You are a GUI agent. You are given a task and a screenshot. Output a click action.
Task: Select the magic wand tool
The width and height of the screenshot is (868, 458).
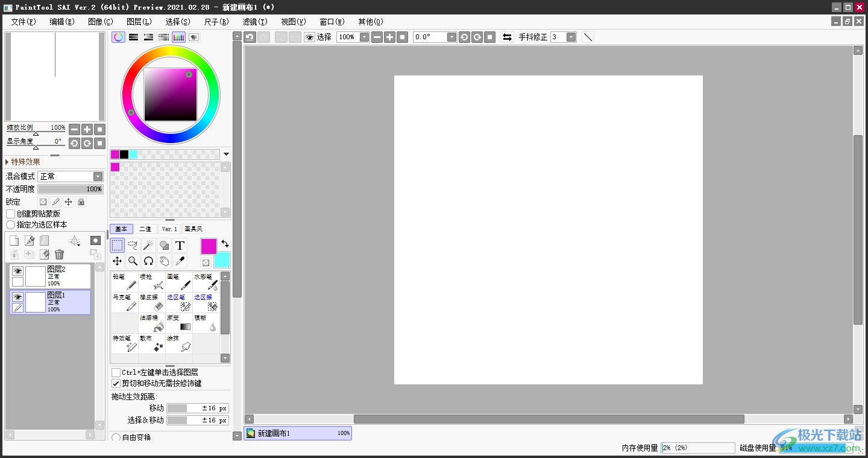point(148,245)
